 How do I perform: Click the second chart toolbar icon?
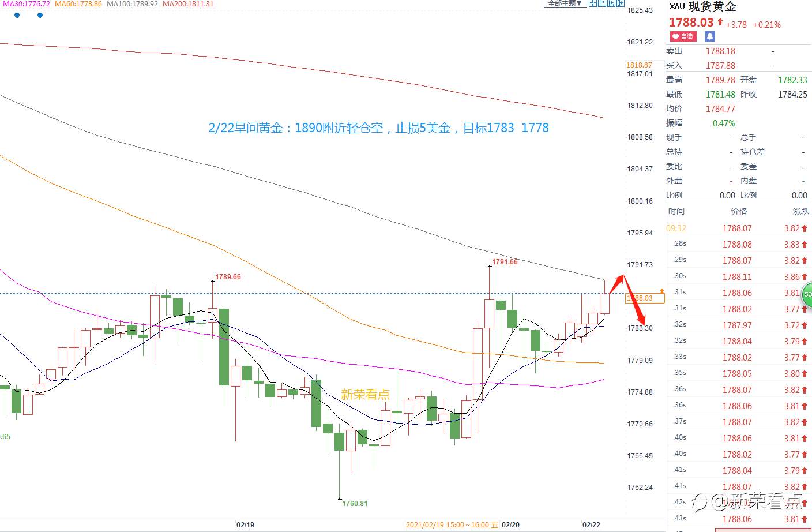[x=602, y=3]
